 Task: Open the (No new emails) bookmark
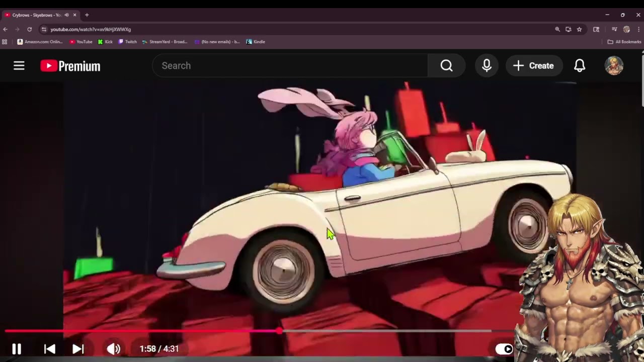[217, 42]
